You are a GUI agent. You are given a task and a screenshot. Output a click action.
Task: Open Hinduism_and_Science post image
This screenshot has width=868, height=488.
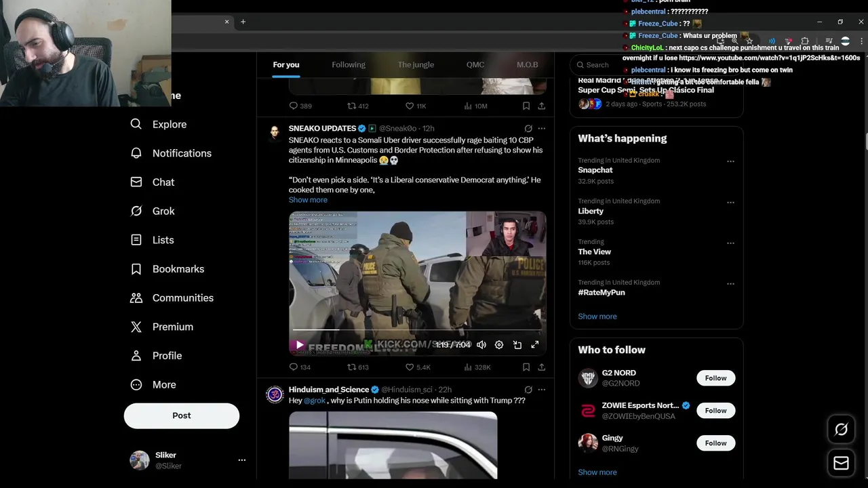393,445
